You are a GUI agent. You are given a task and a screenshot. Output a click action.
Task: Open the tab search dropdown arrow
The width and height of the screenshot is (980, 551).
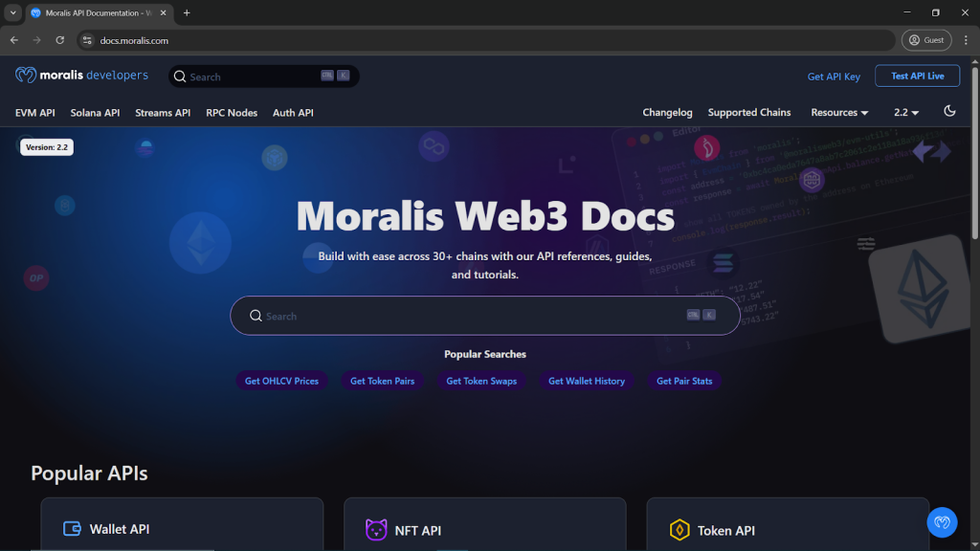tap(12, 12)
